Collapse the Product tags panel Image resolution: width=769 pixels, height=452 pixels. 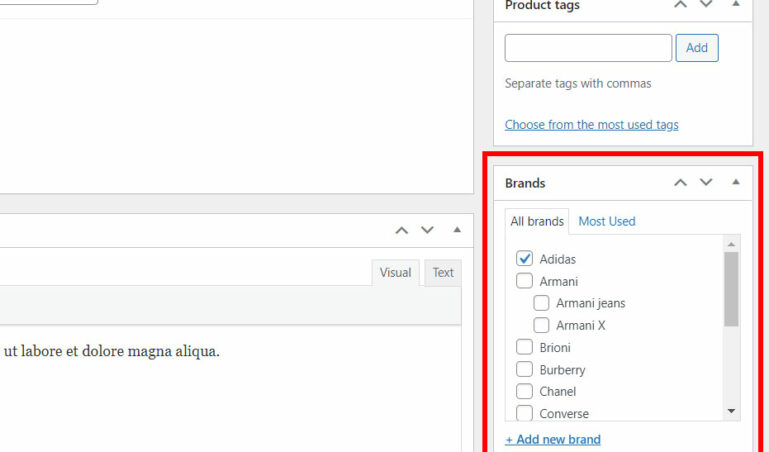[x=736, y=4]
